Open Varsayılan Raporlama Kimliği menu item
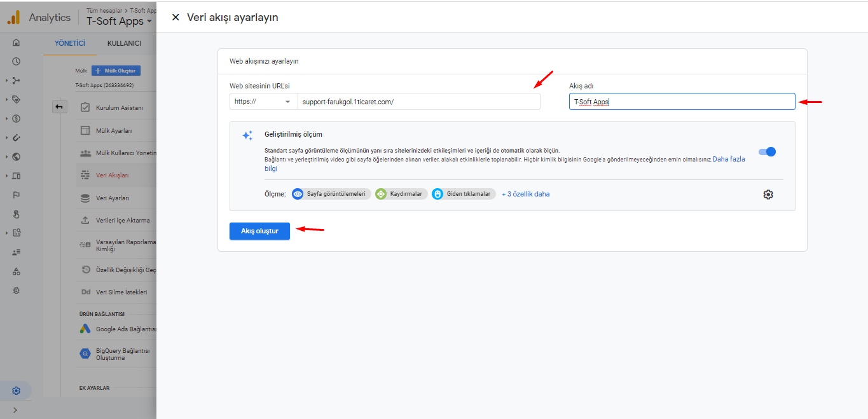868x419 pixels. 116,245
